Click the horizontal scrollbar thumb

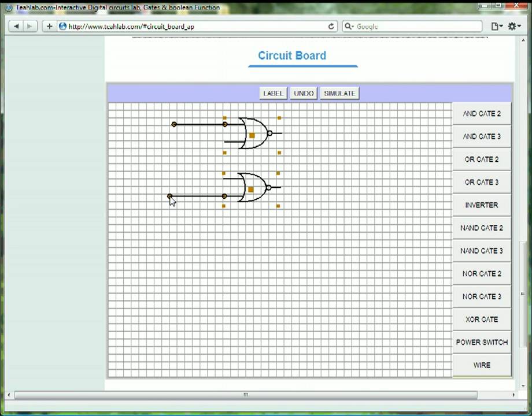tap(246, 395)
